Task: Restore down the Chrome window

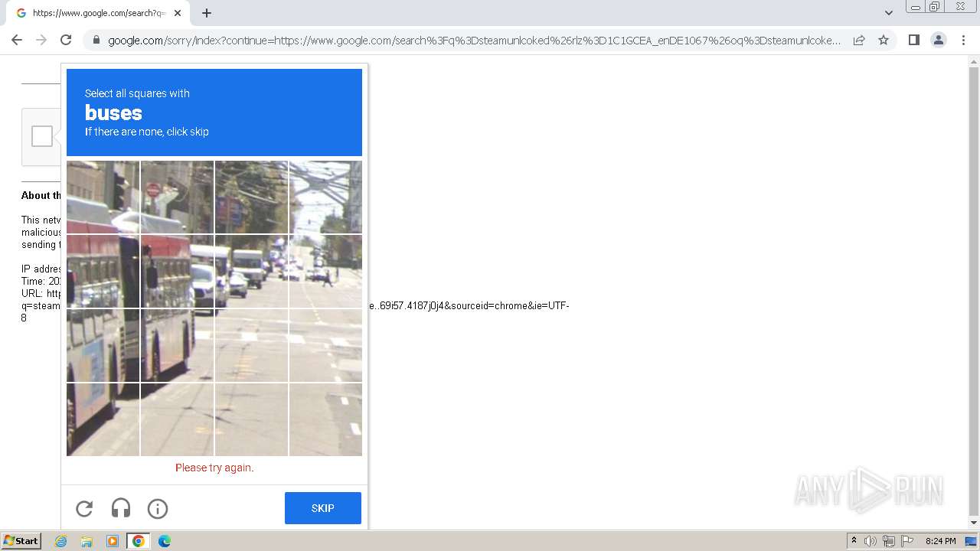Action: [x=935, y=7]
